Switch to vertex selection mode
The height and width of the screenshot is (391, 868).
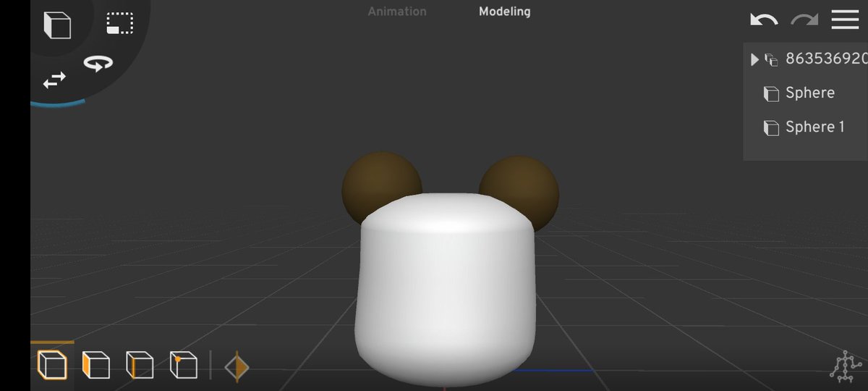point(183,365)
